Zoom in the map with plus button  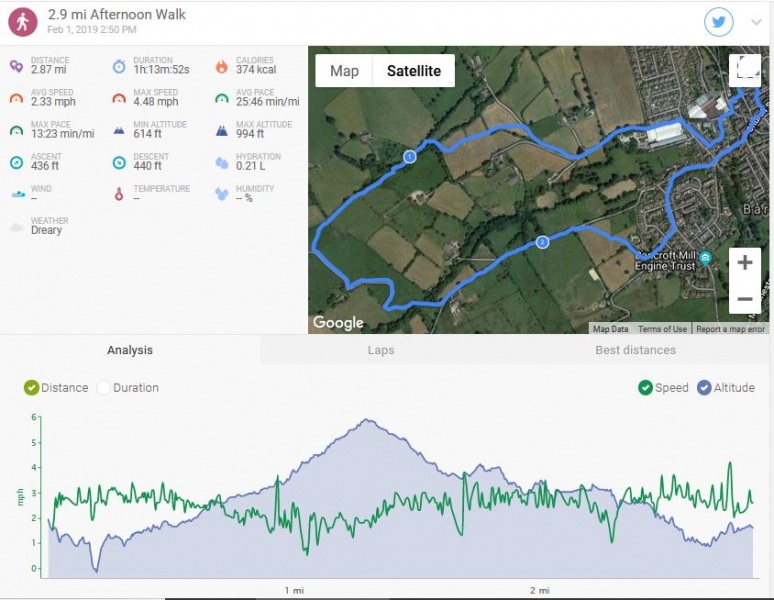(744, 262)
